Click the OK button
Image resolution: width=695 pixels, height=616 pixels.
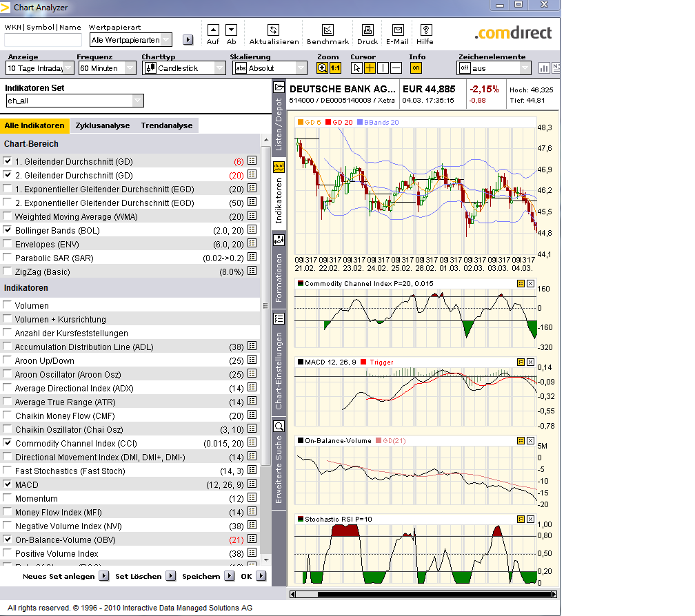(254, 576)
